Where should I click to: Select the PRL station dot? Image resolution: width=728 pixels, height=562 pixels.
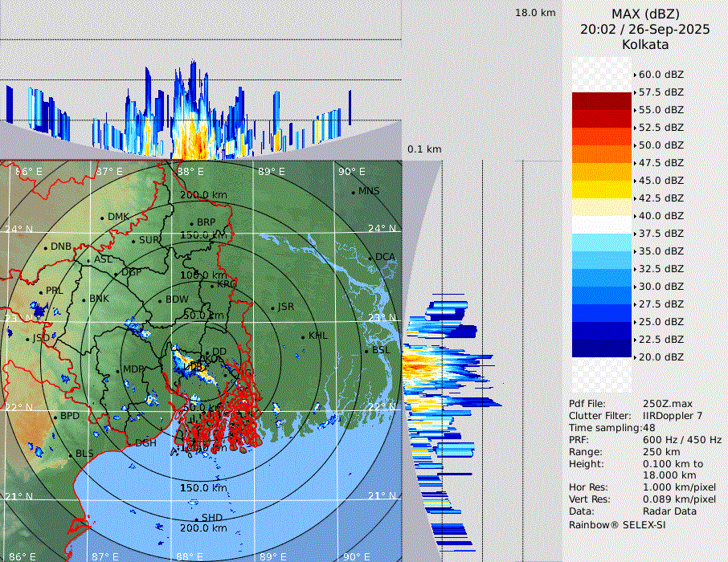41,291
